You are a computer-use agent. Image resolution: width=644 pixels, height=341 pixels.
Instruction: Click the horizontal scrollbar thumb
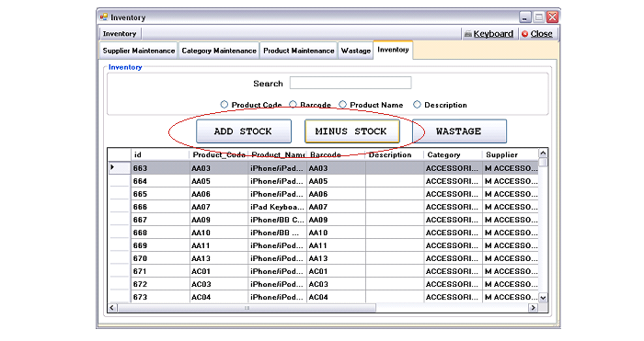point(247,307)
